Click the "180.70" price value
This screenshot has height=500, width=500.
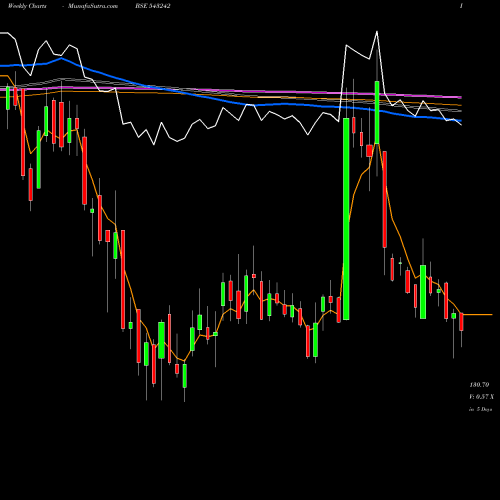pos(479,385)
